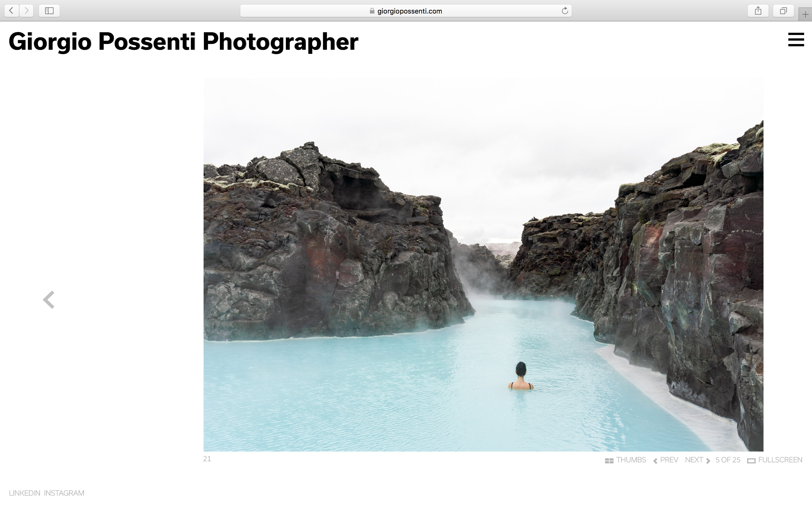Click the Giorgio Possenti Photographer title
The width and height of the screenshot is (812, 508).
click(184, 42)
